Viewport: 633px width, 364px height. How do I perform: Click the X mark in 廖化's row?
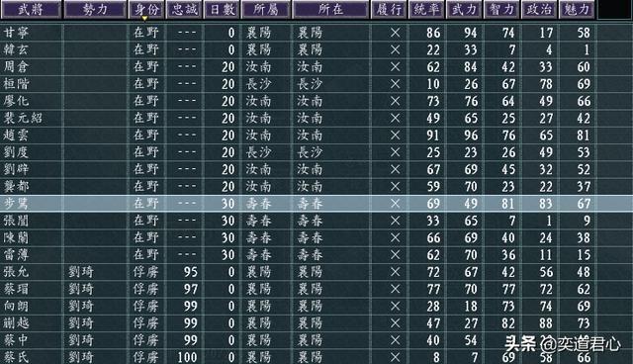coord(396,101)
